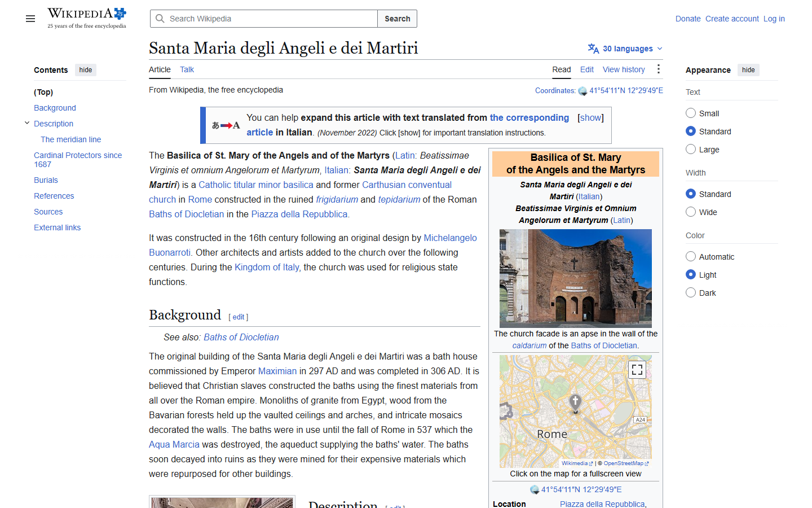
Task: Click the globe icon beside top coordinates
Action: (x=582, y=91)
